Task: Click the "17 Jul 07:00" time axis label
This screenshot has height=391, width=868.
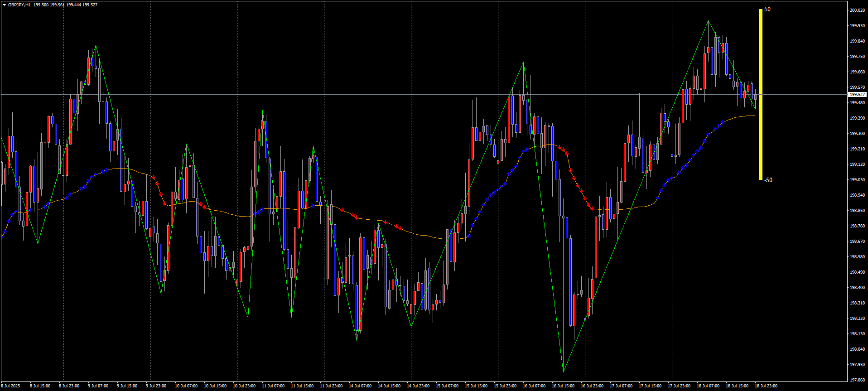Action: point(621,386)
